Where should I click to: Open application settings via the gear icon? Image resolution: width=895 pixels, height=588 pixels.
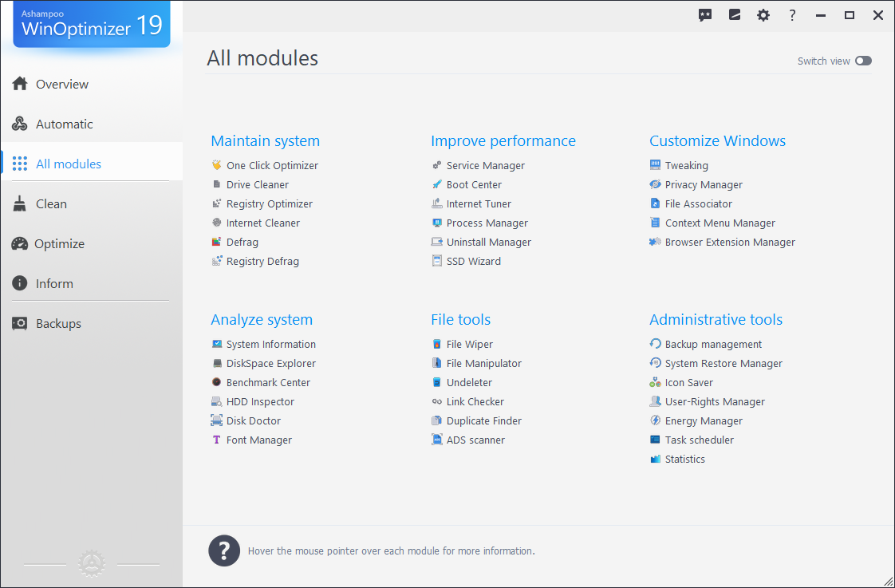coord(763,14)
